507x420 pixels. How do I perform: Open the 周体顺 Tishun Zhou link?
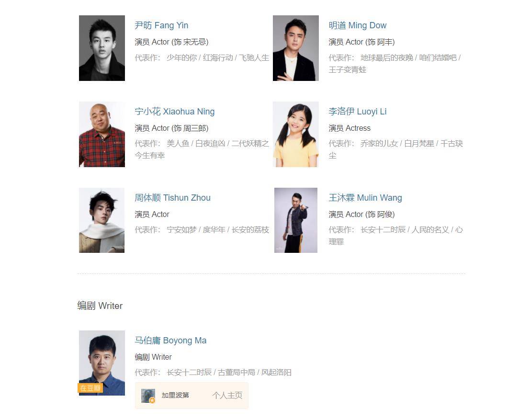coord(172,198)
